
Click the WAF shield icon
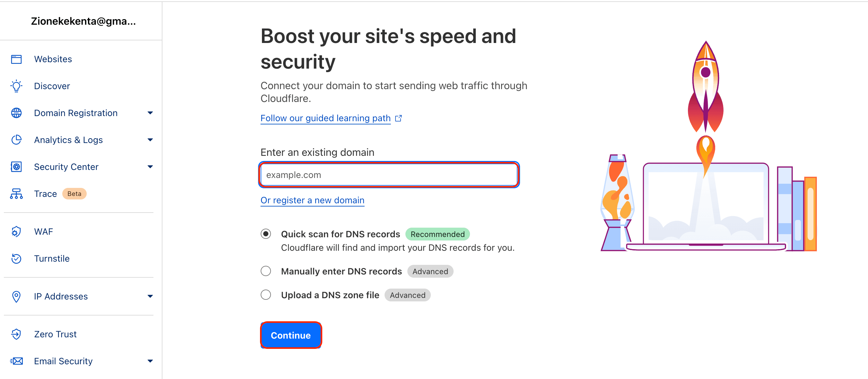16,232
